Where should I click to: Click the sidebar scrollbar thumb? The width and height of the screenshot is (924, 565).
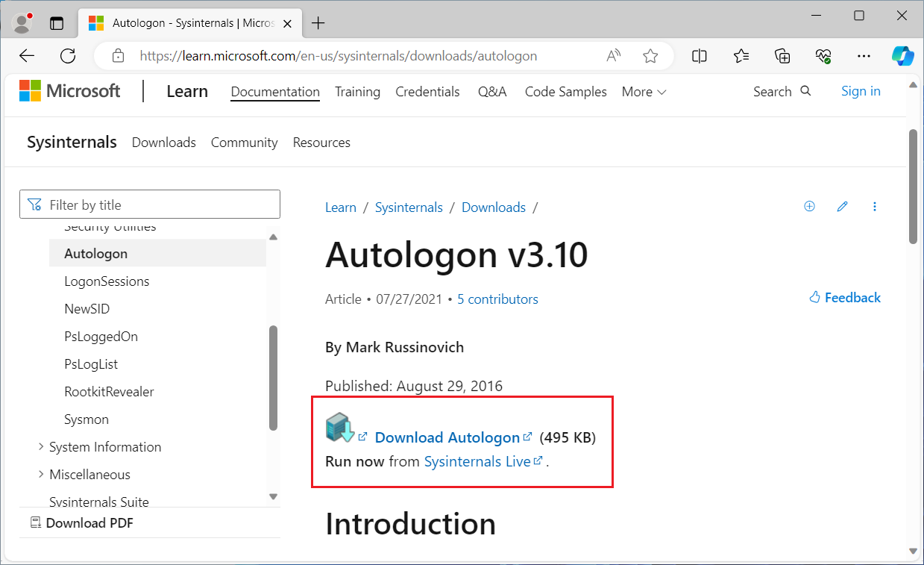click(273, 378)
